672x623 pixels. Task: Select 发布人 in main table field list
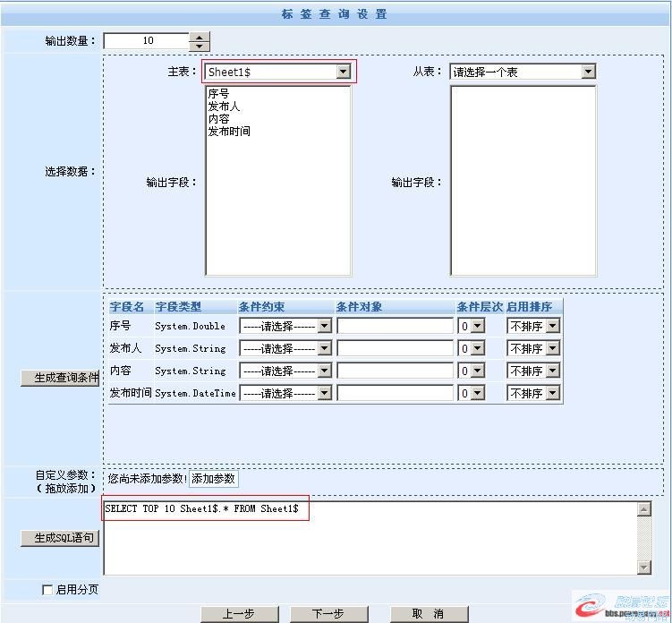tap(224, 106)
